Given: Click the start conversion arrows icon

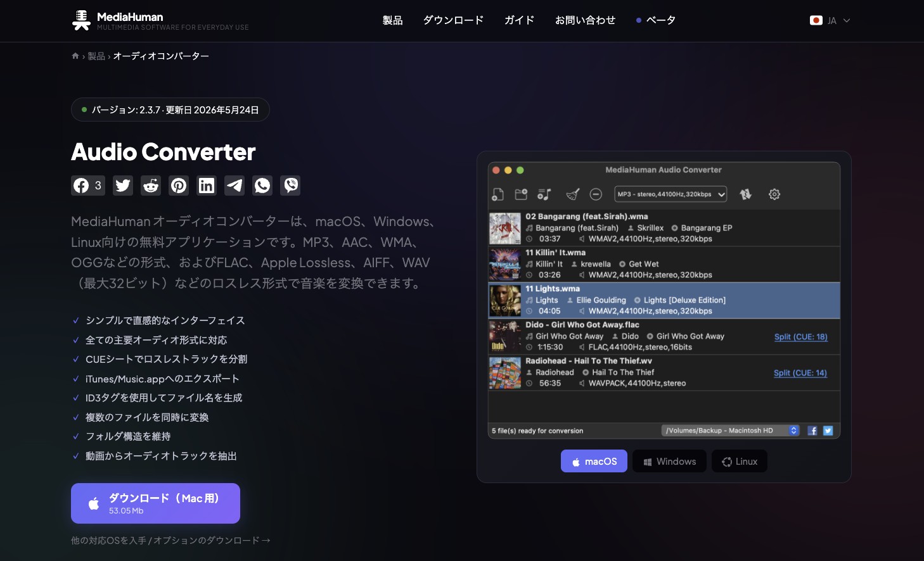Looking at the screenshot, I should 746,194.
